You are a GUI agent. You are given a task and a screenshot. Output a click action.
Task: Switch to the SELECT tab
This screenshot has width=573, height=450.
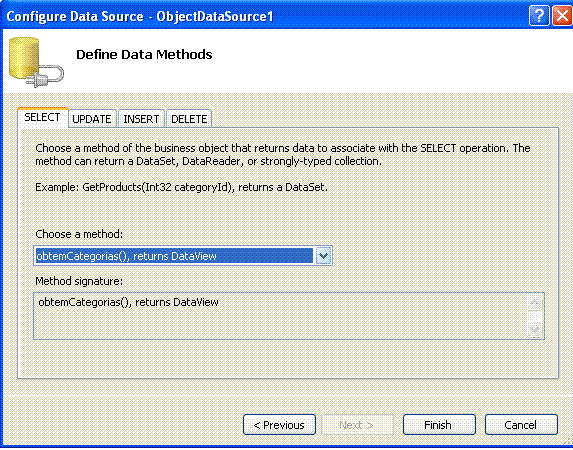42,117
